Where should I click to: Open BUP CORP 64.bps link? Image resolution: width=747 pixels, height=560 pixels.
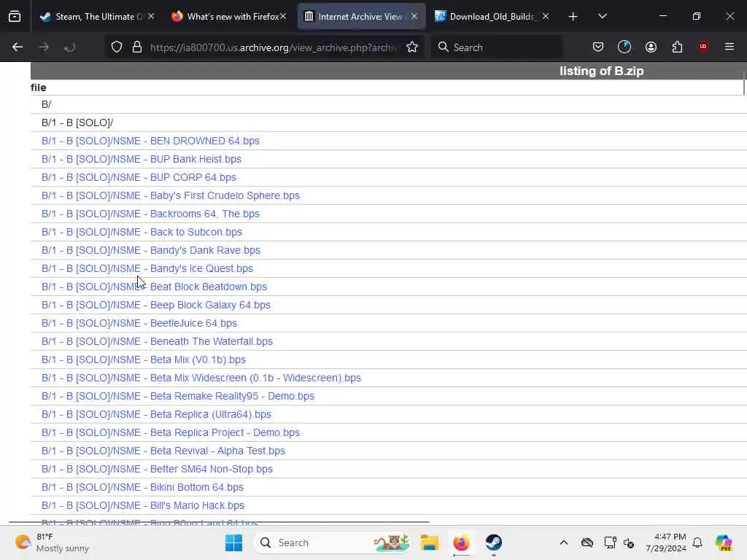(x=139, y=177)
